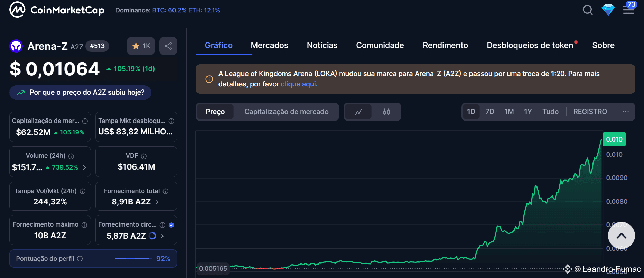644x278 pixels.
Task: Expand Volume (24h) details chevron
Action: (x=84, y=168)
